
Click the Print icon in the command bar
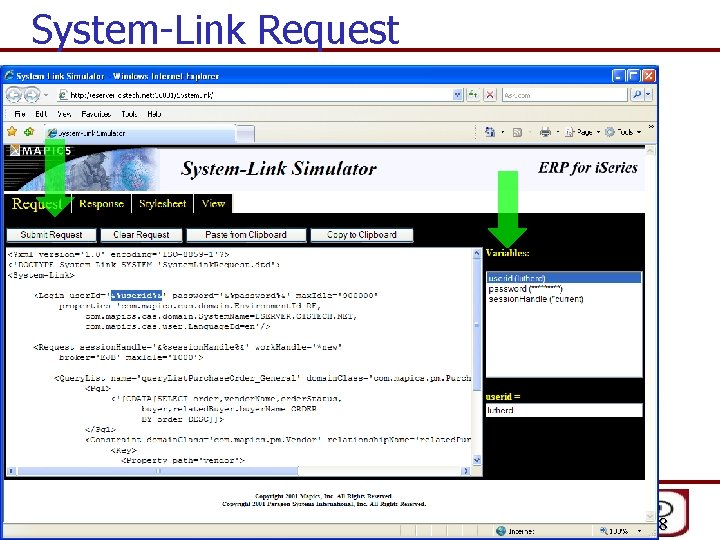click(545, 132)
